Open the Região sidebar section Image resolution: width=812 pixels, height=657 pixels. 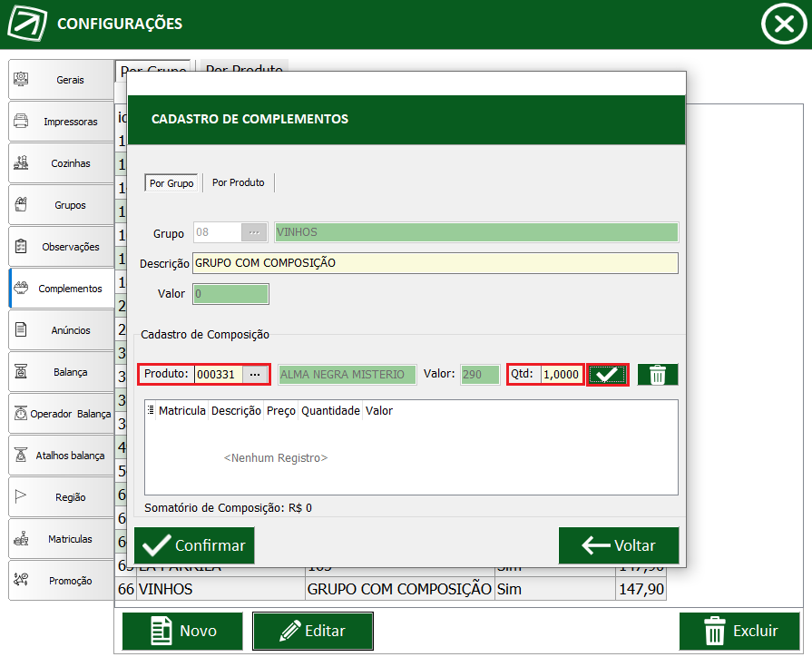click(62, 497)
